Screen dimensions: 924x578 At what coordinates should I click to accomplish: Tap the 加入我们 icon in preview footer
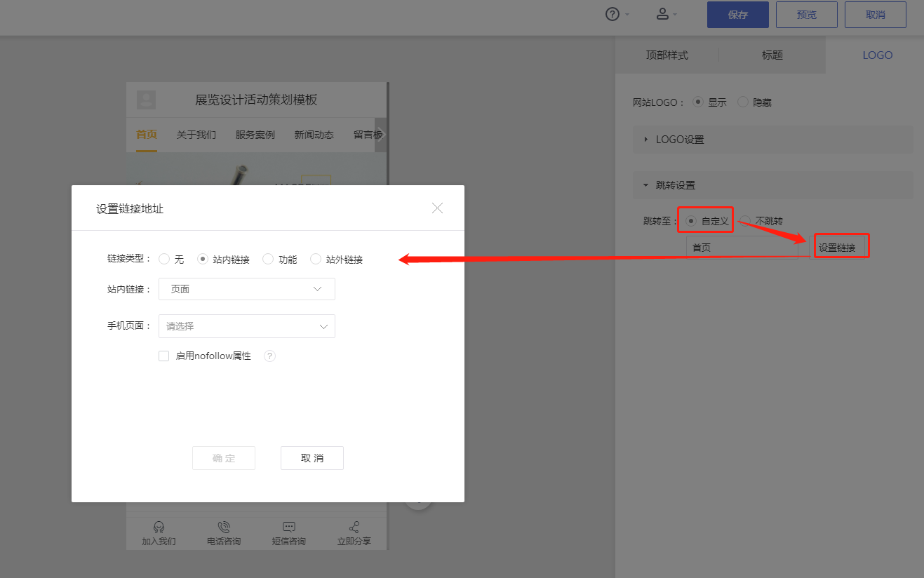[x=159, y=527]
